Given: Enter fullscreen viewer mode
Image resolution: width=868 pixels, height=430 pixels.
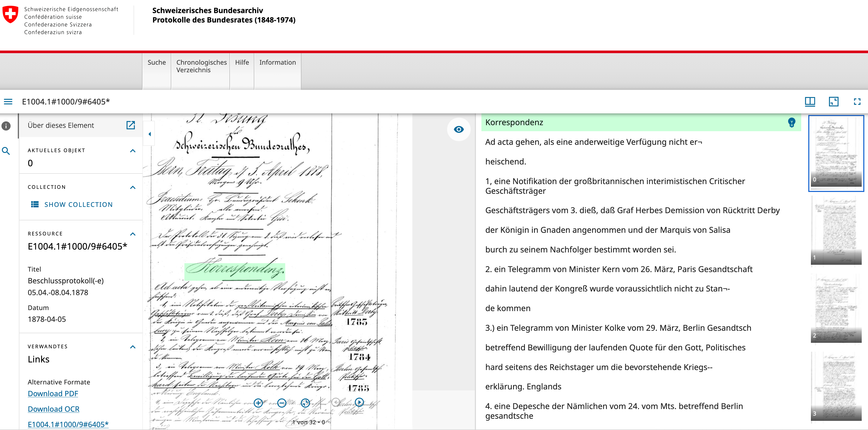Looking at the screenshot, I should (857, 102).
